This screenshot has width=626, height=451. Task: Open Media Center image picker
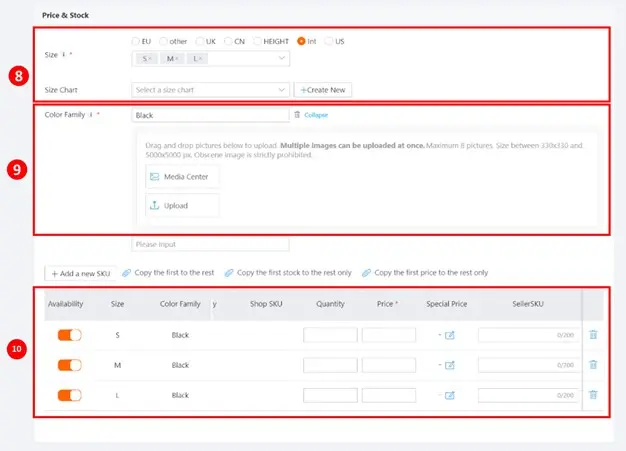click(182, 177)
